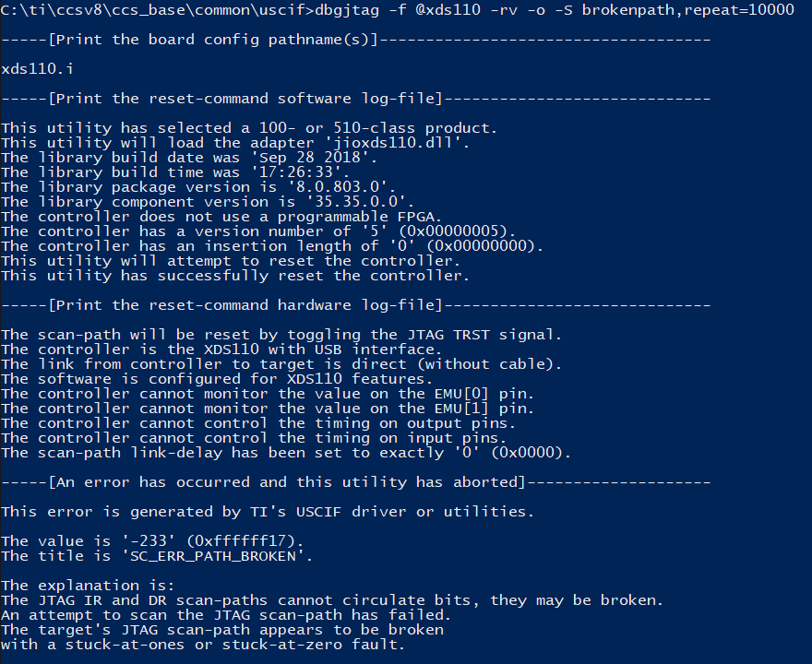812x664 pixels.
Task: Click the dbgjtag command line text
Action: point(397,10)
